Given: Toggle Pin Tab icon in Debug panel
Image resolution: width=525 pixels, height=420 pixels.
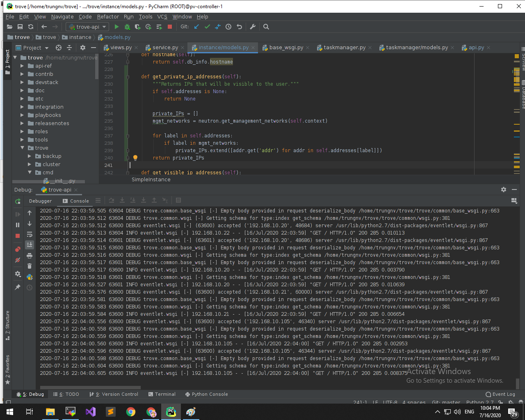Looking at the screenshot, I should [18, 287].
